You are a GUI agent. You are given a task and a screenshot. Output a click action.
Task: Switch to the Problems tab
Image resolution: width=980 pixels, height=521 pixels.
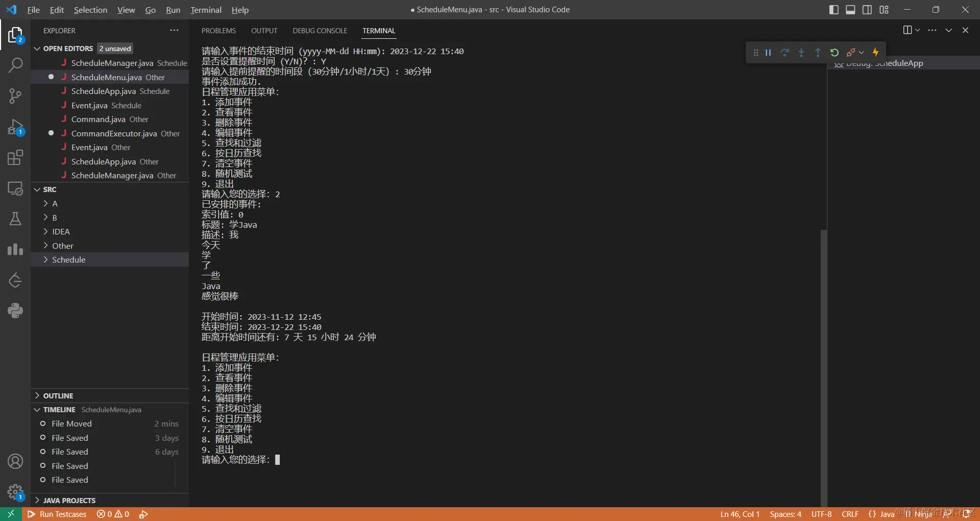[218, 31]
